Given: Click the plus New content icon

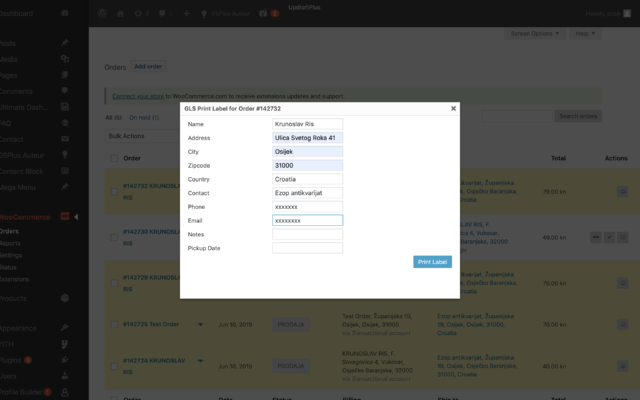Looking at the screenshot, I should tap(186, 14).
